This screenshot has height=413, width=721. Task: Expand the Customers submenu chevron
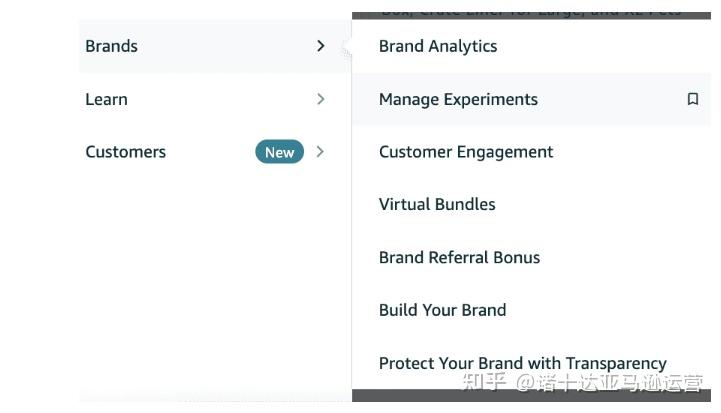320,152
